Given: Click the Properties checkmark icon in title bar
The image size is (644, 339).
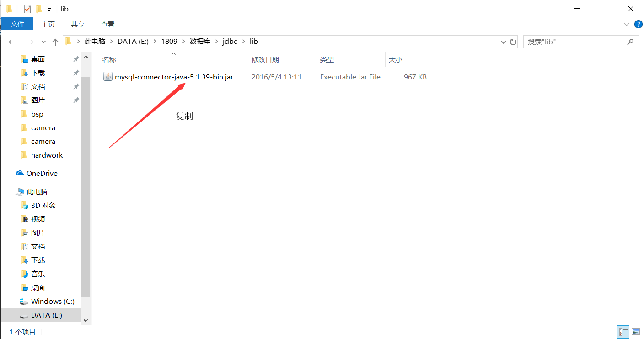Looking at the screenshot, I should click(x=27, y=9).
